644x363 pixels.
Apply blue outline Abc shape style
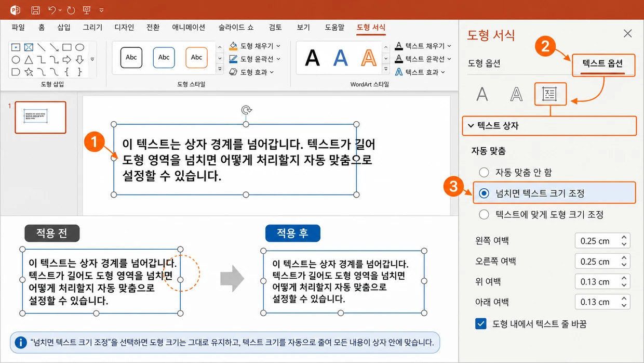tap(164, 58)
